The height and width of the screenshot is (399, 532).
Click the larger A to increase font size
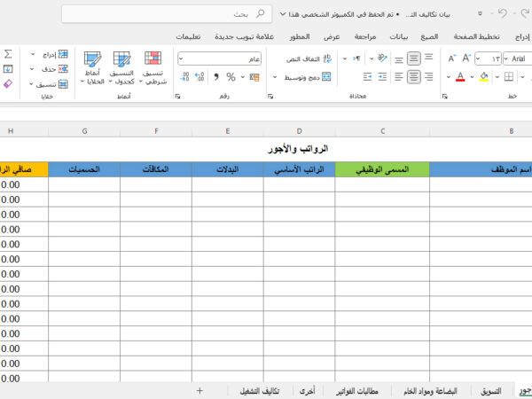[466, 58]
